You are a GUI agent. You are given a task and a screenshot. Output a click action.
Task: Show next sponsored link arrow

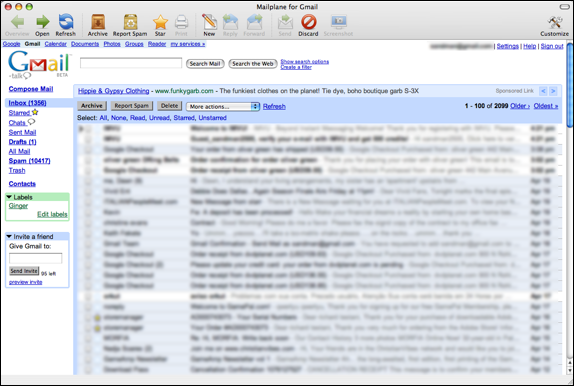pyautogui.click(x=553, y=91)
